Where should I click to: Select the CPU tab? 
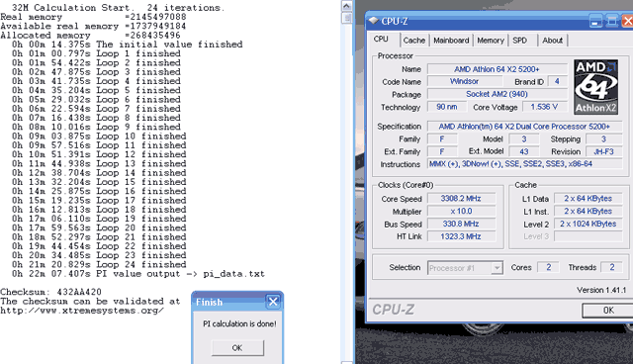tap(381, 40)
